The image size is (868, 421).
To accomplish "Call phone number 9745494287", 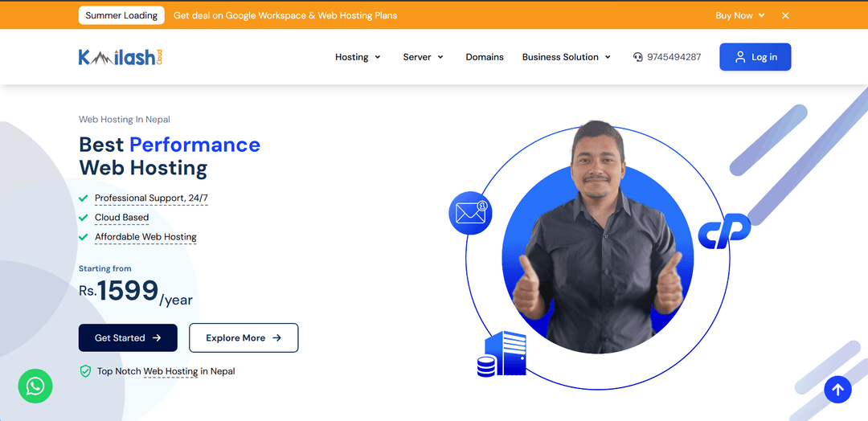I will point(674,57).
